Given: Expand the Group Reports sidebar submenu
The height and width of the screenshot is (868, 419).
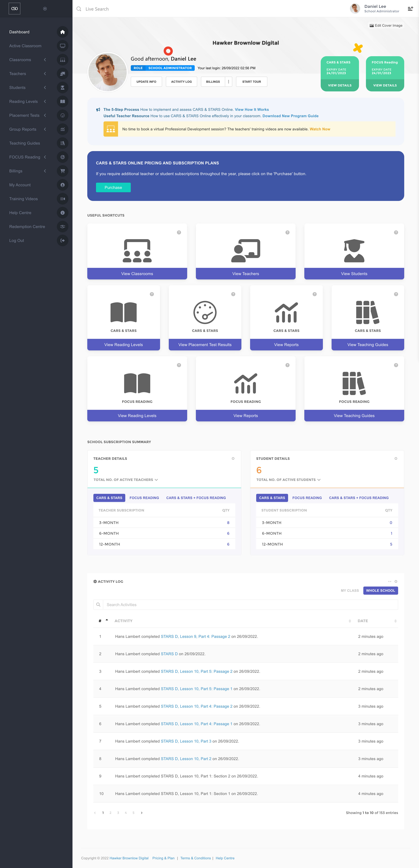Looking at the screenshot, I should pyautogui.click(x=45, y=129).
